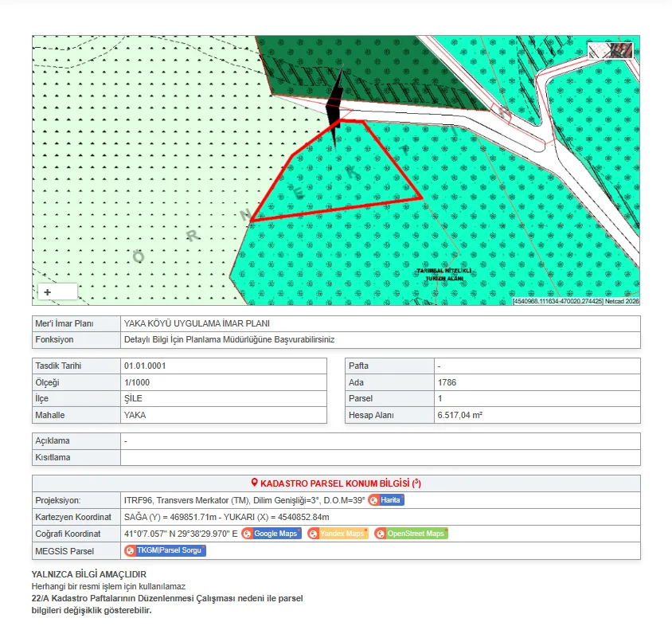This screenshot has width=672, height=626.
Task: Click the red pin icon in Kadastro header
Action: [x=255, y=483]
